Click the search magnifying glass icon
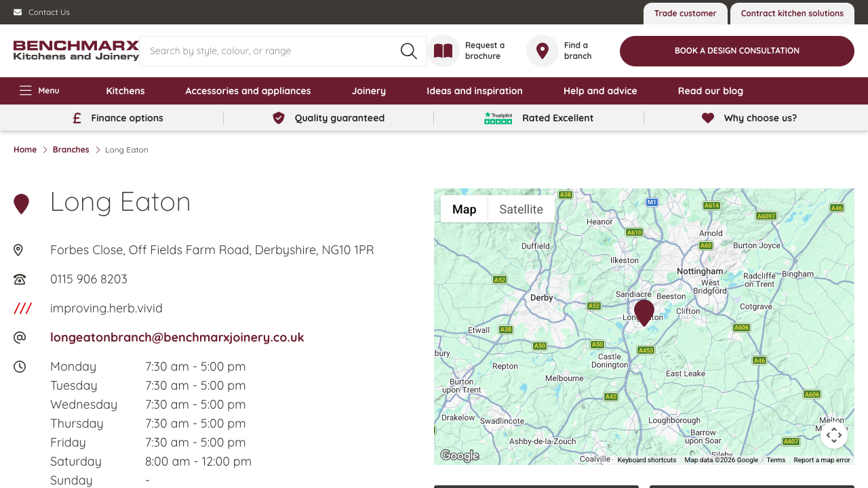The image size is (868, 488). coord(408,51)
